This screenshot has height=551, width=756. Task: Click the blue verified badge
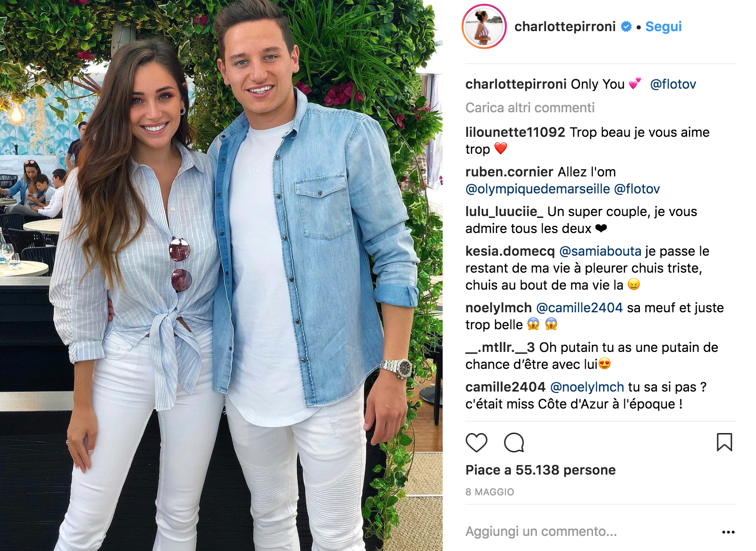626,27
